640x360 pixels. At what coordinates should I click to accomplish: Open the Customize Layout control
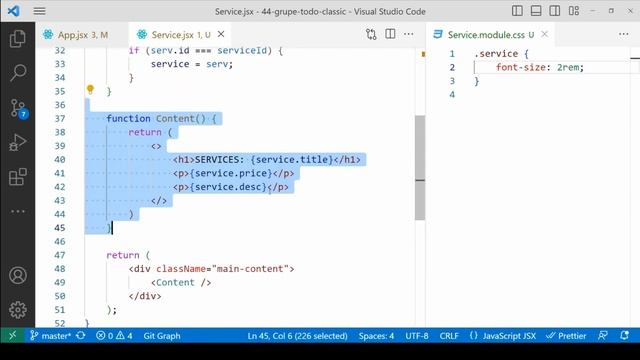click(x=574, y=11)
